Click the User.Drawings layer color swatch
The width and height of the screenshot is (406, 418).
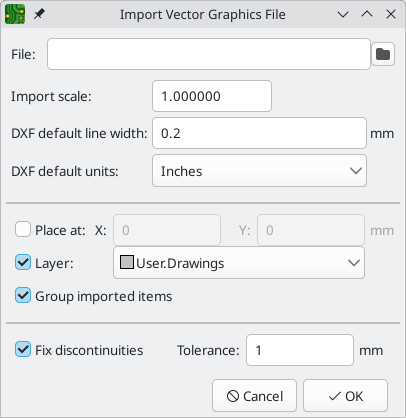point(127,262)
